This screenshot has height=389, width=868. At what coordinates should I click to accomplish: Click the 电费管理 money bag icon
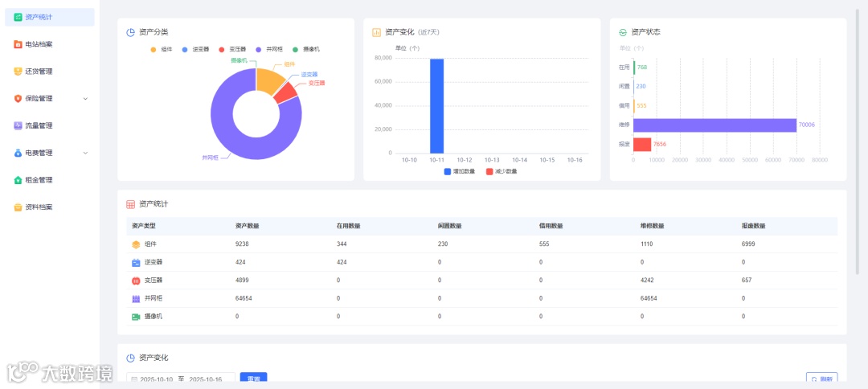(x=18, y=153)
